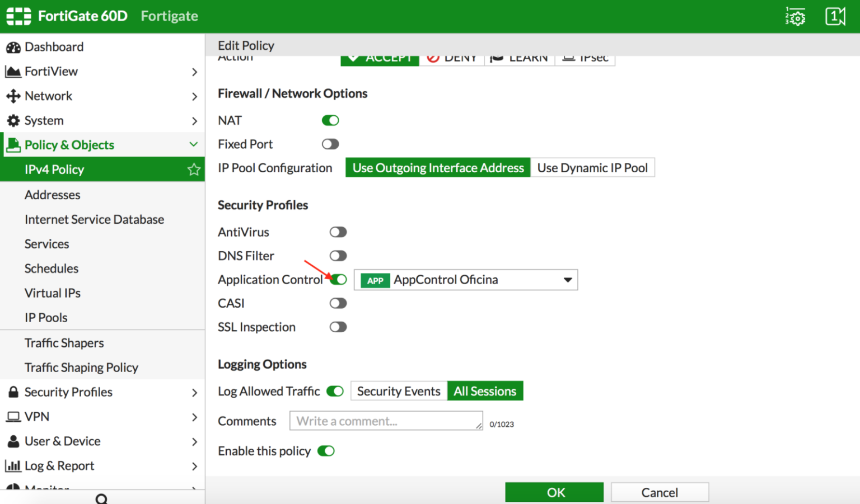860x504 pixels.
Task: Open the Services menu item
Action: 46,244
